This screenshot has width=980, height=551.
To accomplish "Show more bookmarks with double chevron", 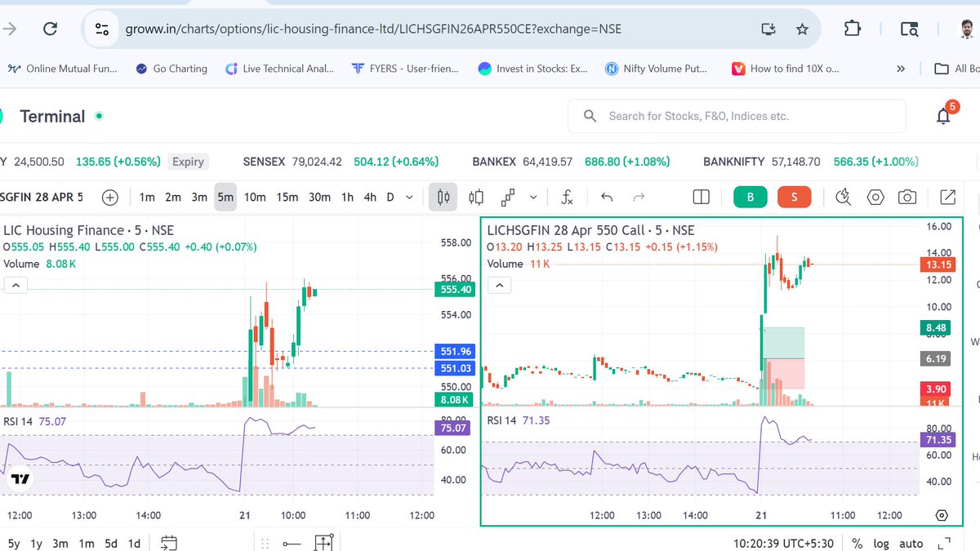I will click(901, 69).
